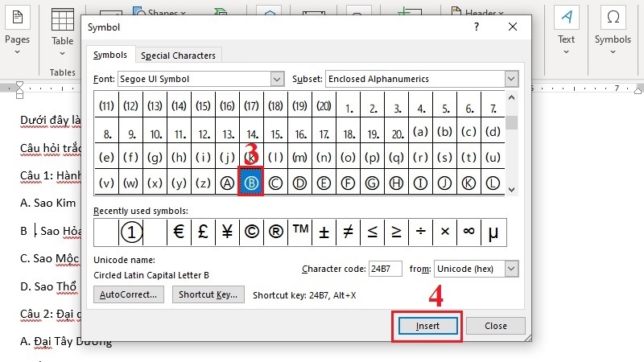644x362 pixels.
Task: Open the Table insert menu
Action: coord(63,32)
